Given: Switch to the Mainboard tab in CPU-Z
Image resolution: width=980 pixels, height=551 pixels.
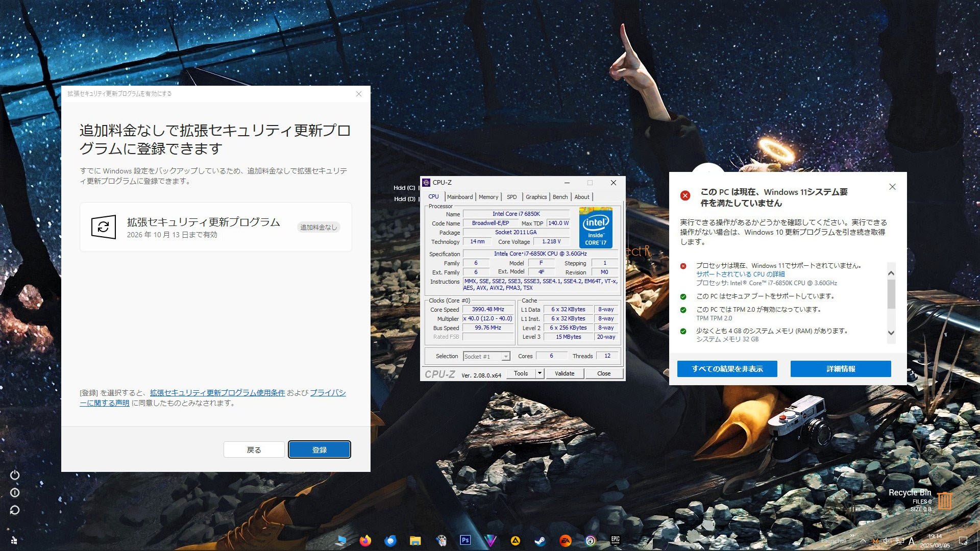Looking at the screenshot, I should (460, 197).
